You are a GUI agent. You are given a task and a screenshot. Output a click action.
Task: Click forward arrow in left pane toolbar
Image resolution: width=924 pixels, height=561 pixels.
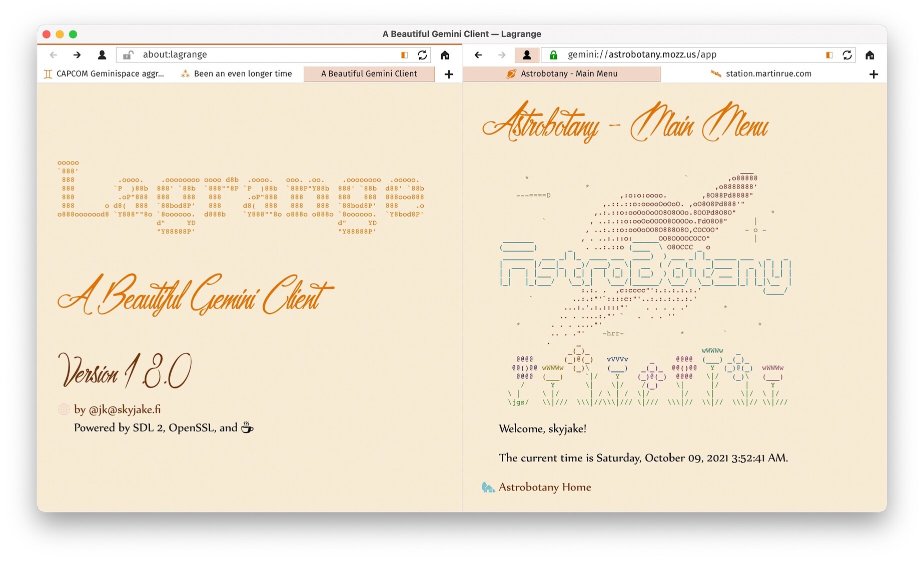tap(77, 55)
